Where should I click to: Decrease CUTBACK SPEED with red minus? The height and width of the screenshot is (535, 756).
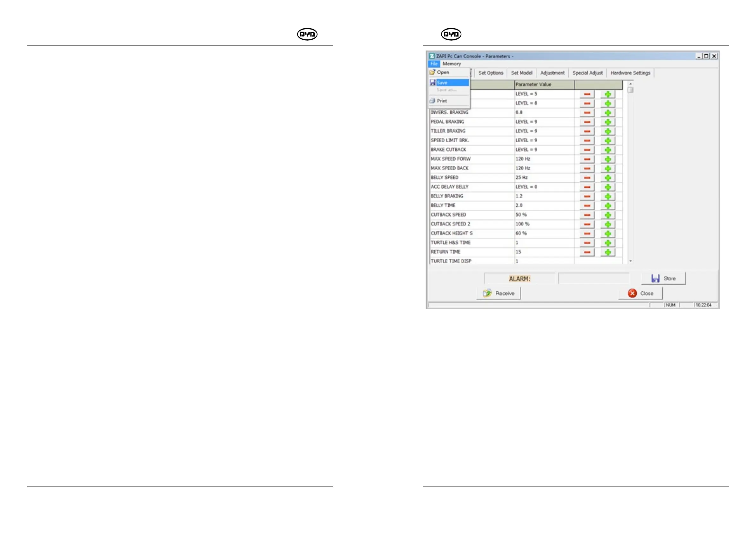(587, 215)
